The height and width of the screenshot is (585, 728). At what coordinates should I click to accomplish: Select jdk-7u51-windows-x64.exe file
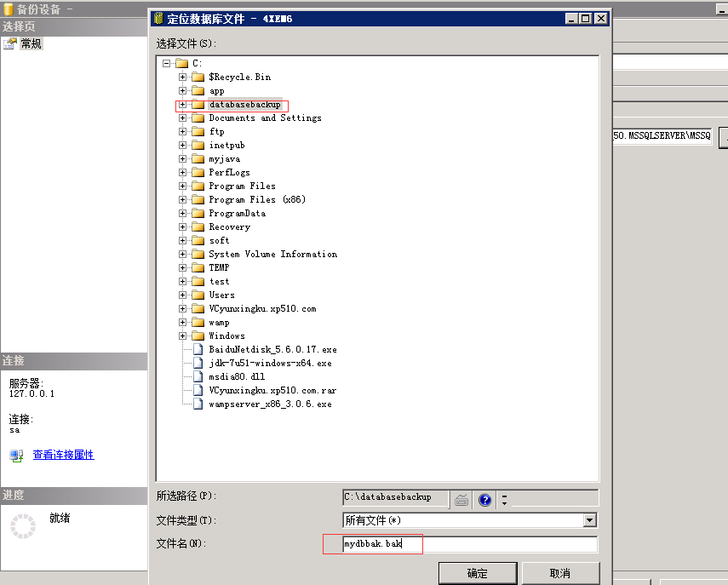coord(270,363)
